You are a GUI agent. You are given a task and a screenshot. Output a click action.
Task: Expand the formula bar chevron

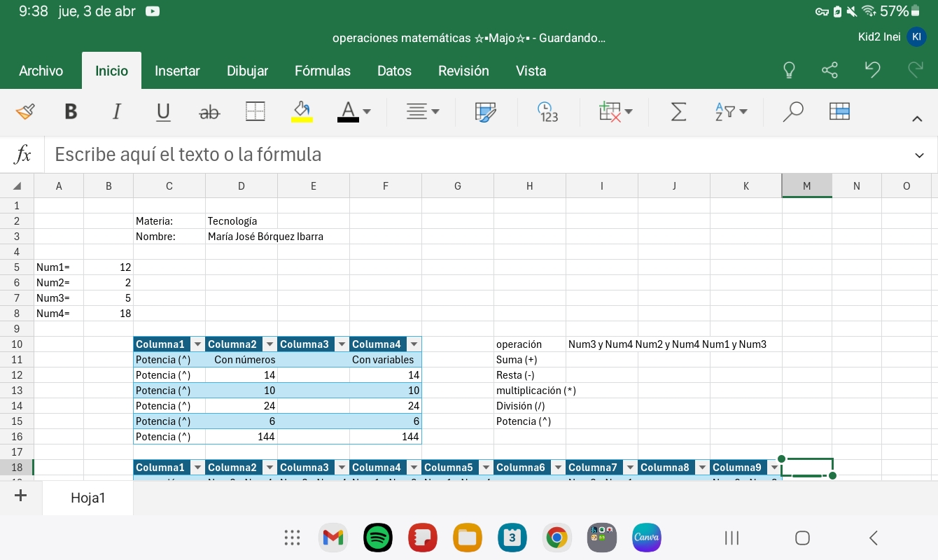point(919,155)
